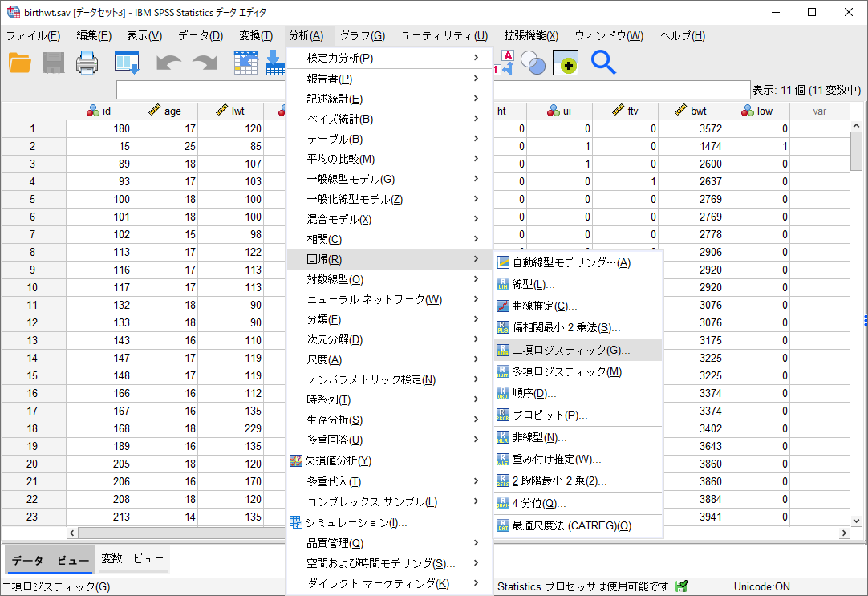Select row header 10
Image resolution: width=868 pixels, height=596 pixels.
(x=33, y=288)
